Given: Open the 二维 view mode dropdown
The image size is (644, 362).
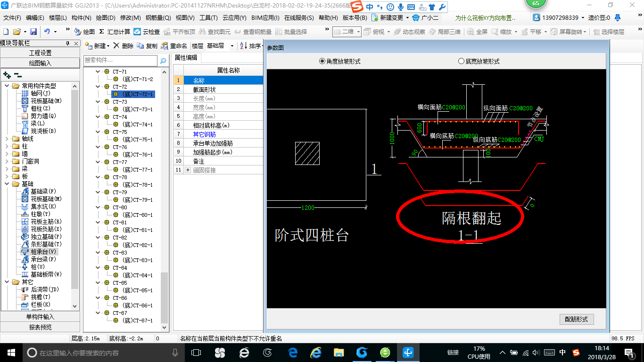Looking at the screenshot, I should tap(347, 32).
